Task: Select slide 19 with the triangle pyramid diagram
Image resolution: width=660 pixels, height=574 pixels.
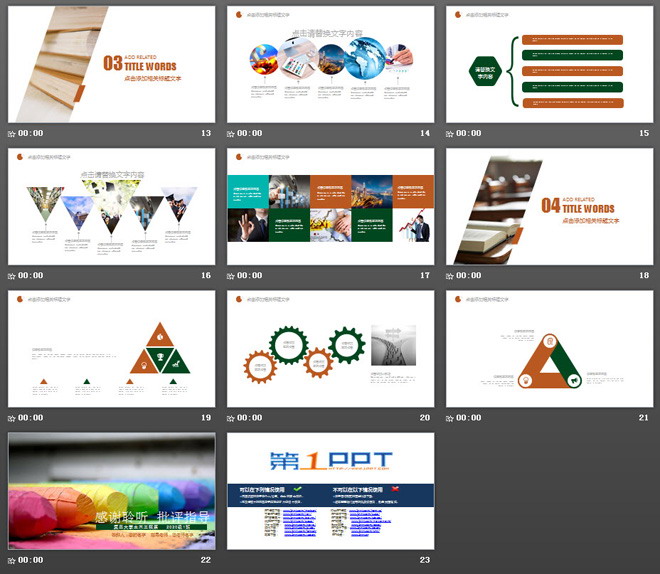Action: point(111,349)
